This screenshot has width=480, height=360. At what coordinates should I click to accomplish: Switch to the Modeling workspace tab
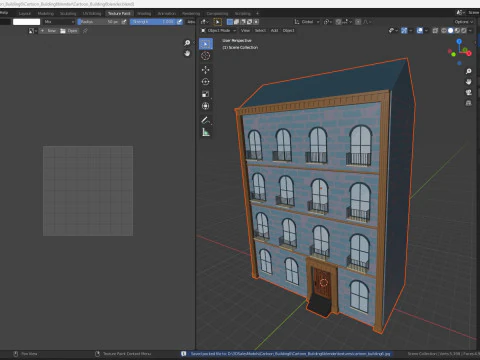(46, 13)
